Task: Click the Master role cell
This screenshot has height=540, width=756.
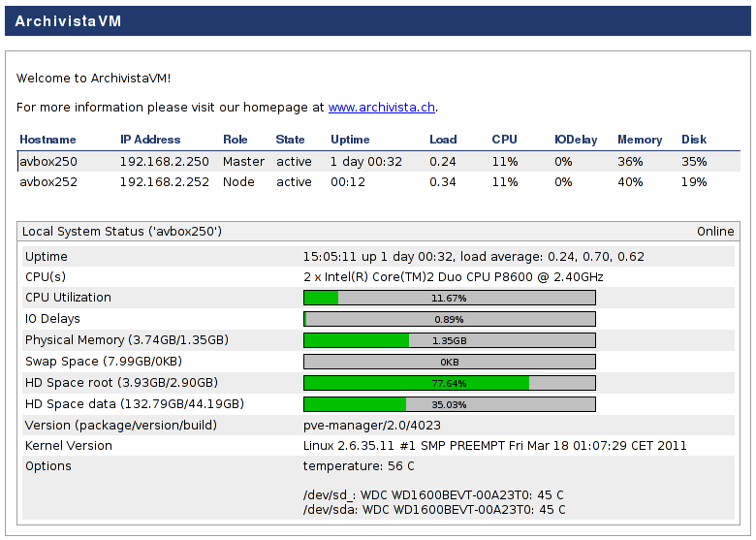Action: (x=243, y=162)
